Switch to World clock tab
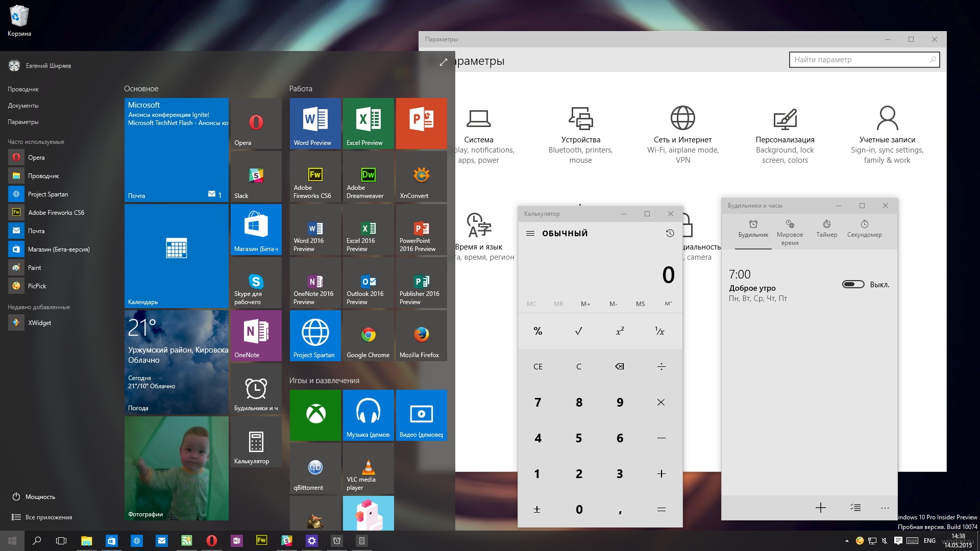 point(790,232)
